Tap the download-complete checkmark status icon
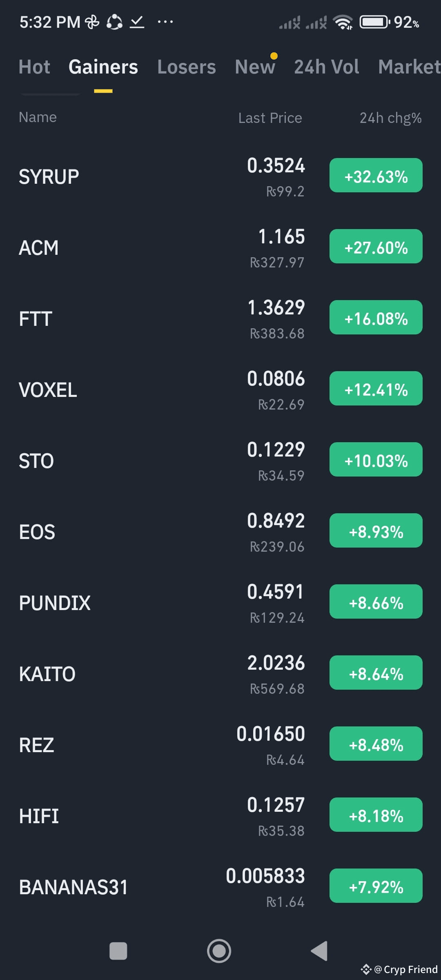This screenshot has height=980, width=441. (x=137, y=22)
